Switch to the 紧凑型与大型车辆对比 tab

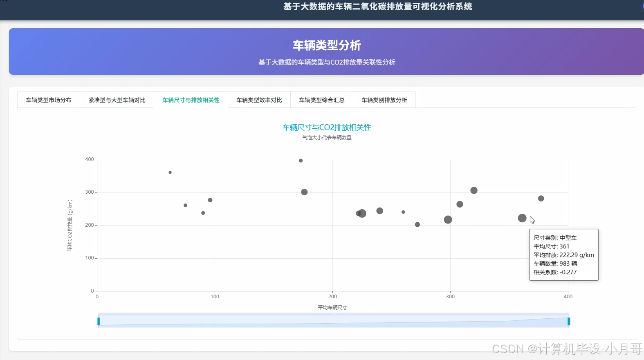(117, 100)
